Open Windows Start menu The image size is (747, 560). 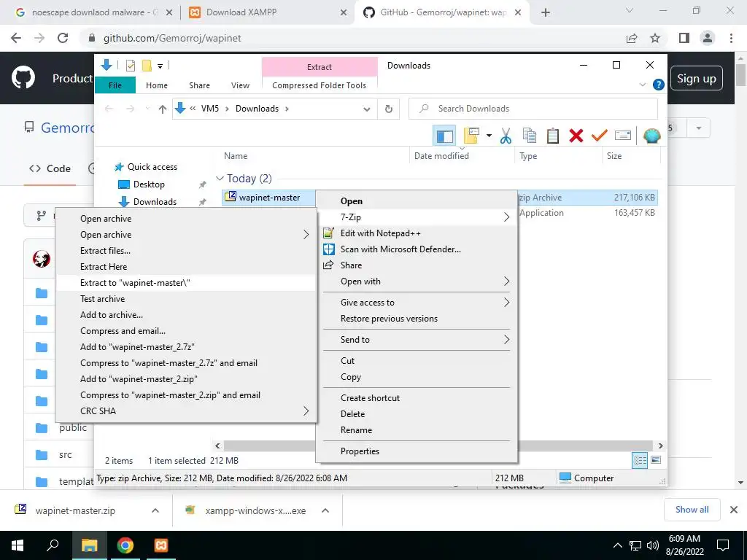click(x=18, y=545)
